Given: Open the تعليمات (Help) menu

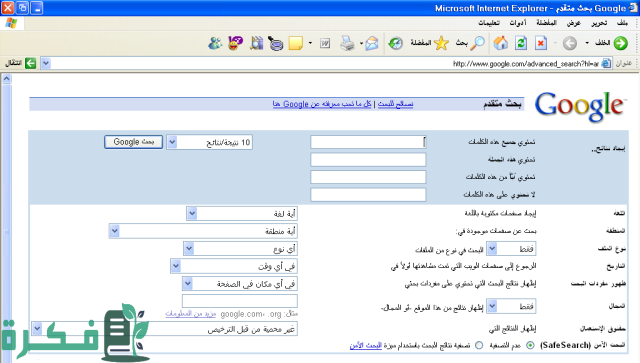Looking at the screenshot, I should click(x=489, y=23).
